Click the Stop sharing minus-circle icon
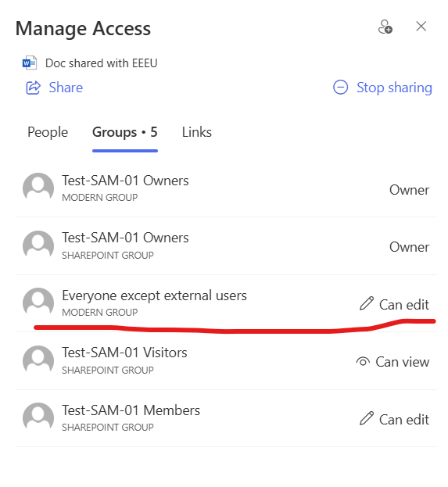Screen dimensions: 448x487 pos(341,88)
